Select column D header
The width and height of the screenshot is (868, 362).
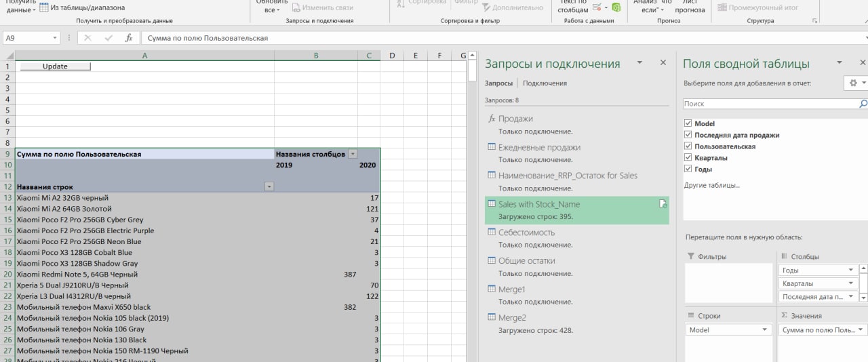[x=392, y=56]
